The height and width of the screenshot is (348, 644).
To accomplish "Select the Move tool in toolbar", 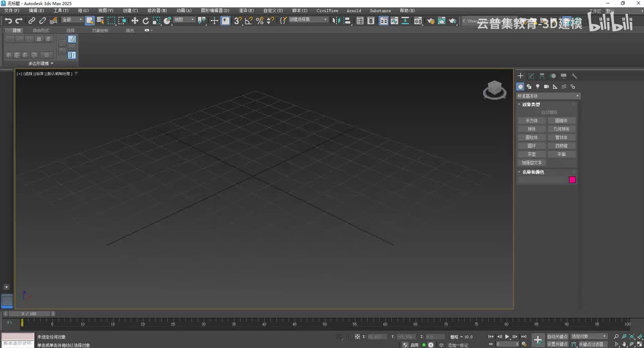I will click(134, 21).
